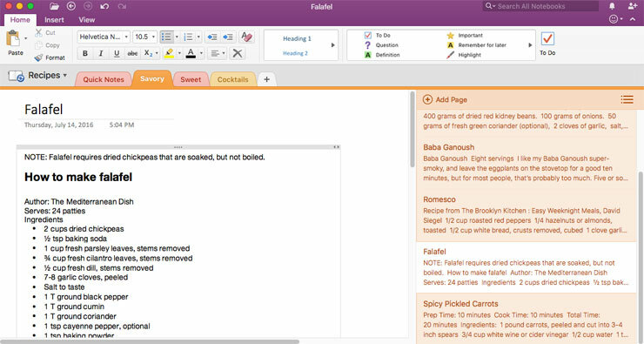Apply the Remember for later tag
This screenshot has height=344, width=644.
[x=476, y=44]
